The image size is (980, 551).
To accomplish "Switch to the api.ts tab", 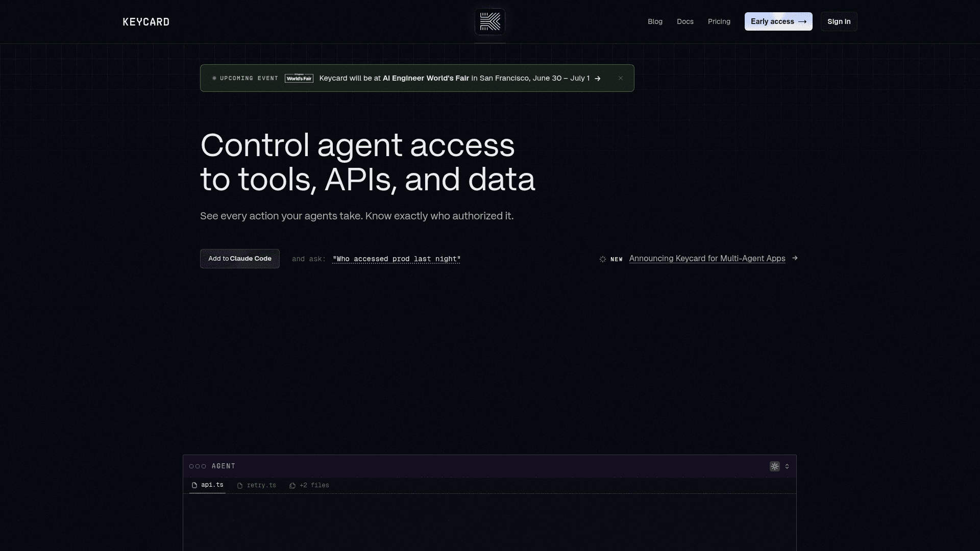I will (207, 485).
